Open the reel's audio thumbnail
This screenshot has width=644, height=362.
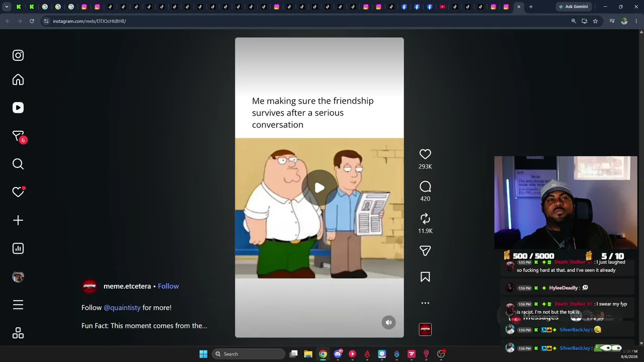click(425, 329)
